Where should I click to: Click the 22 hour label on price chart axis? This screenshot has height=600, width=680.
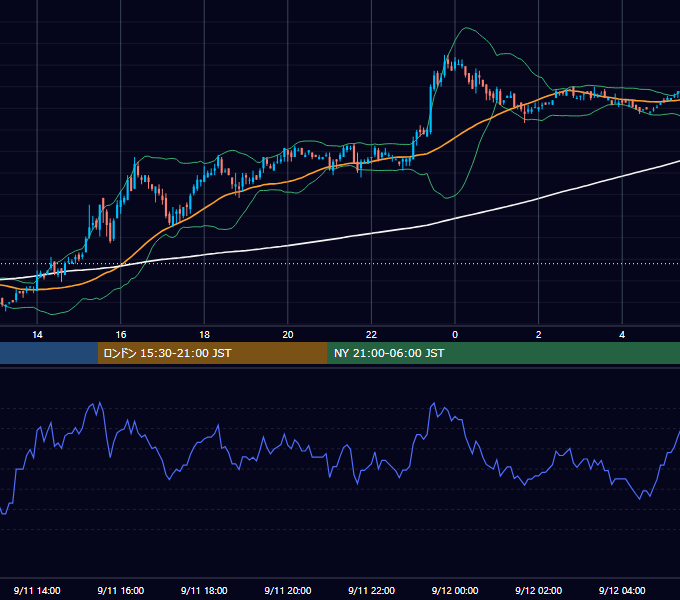point(371,335)
